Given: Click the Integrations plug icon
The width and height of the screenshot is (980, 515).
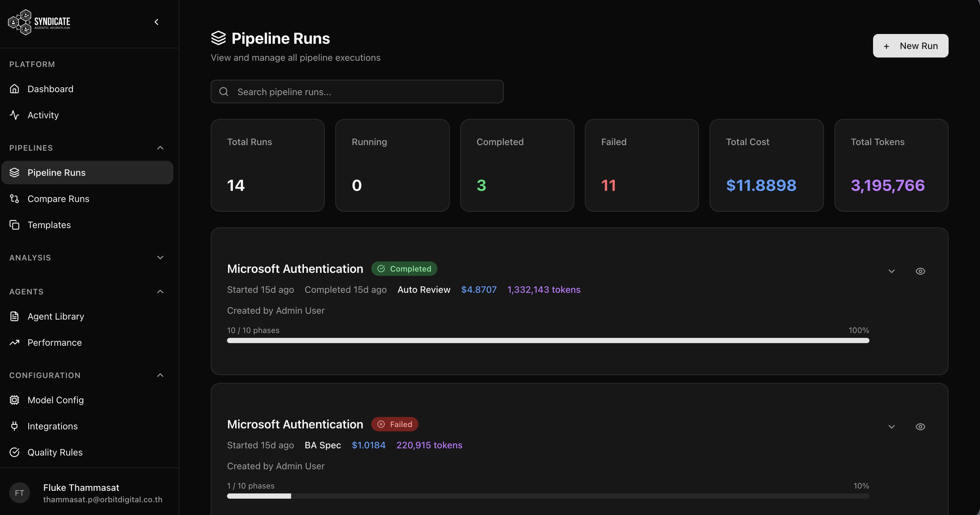Looking at the screenshot, I should point(14,426).
